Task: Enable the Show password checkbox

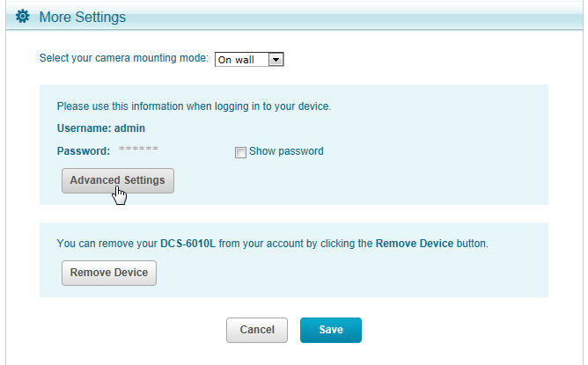Action: pos(240,151)
